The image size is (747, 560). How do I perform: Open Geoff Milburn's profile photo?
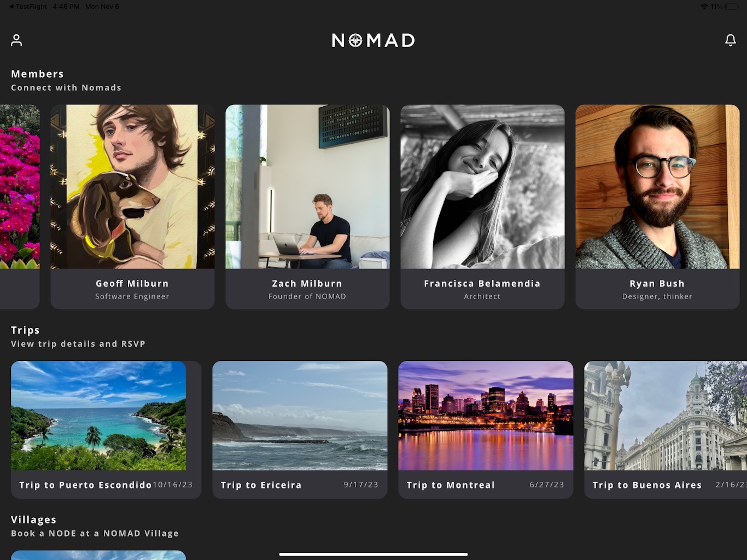click(132, 187)
